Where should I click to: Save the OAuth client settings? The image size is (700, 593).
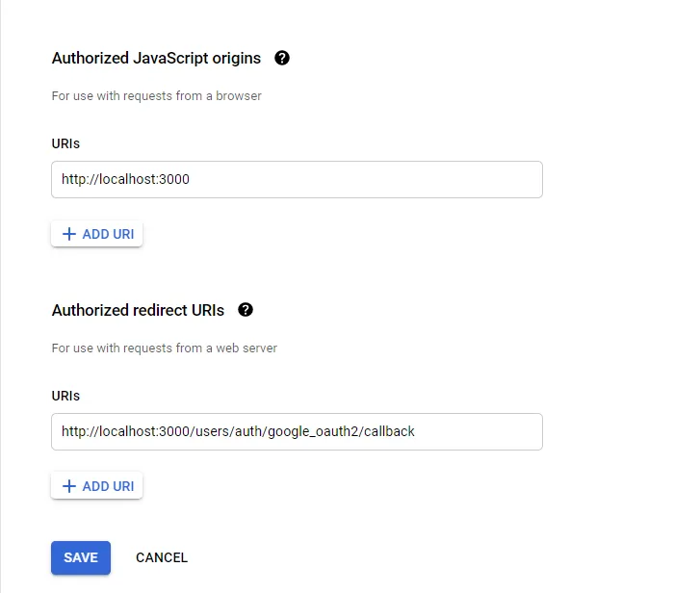point(81,557)
